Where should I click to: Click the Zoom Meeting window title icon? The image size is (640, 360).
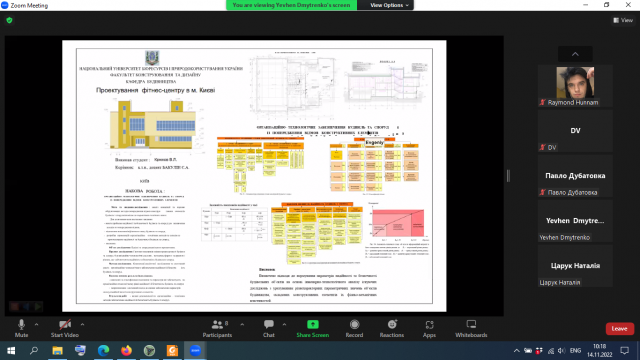tap(4, 5)
